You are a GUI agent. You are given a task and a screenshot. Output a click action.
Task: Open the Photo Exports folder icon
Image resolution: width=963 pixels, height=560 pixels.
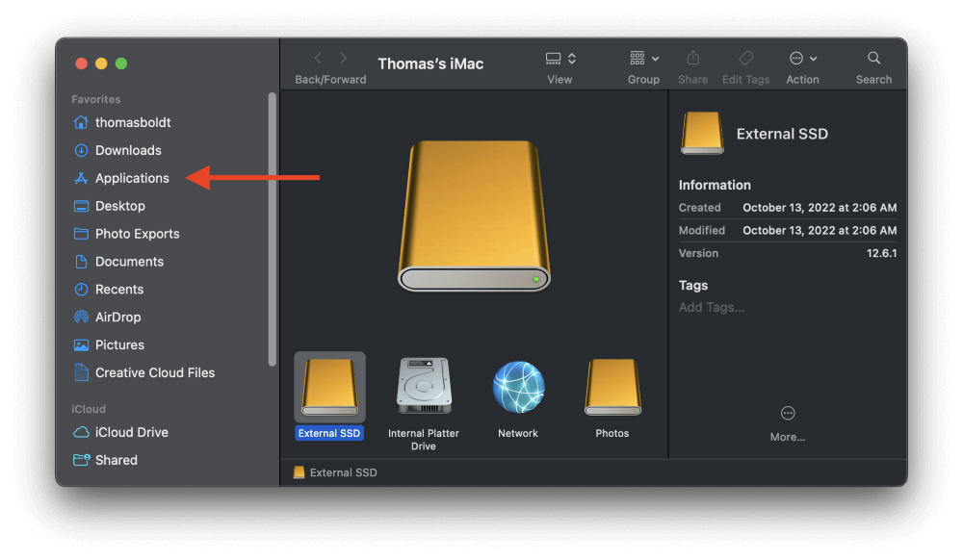coord(81,234)
